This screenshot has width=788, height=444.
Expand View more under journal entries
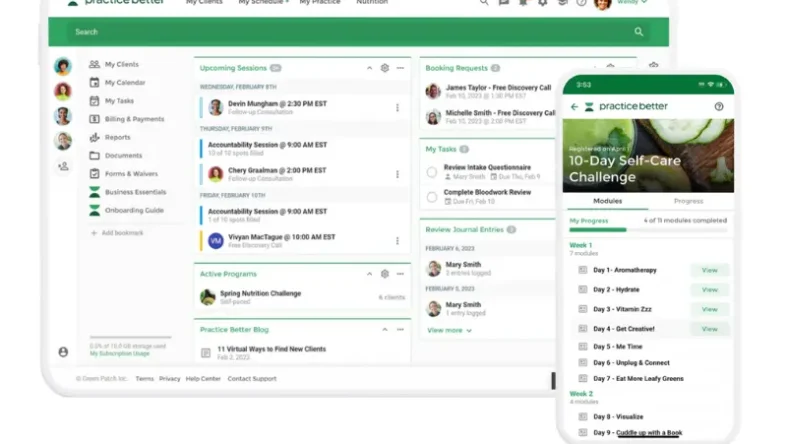(x=449, y=330)
